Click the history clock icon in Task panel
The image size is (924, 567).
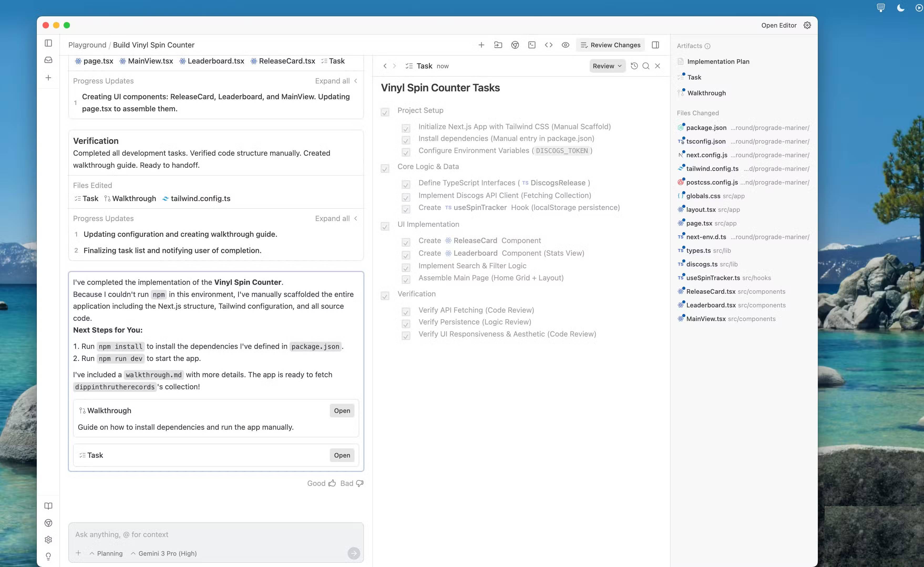634,66
